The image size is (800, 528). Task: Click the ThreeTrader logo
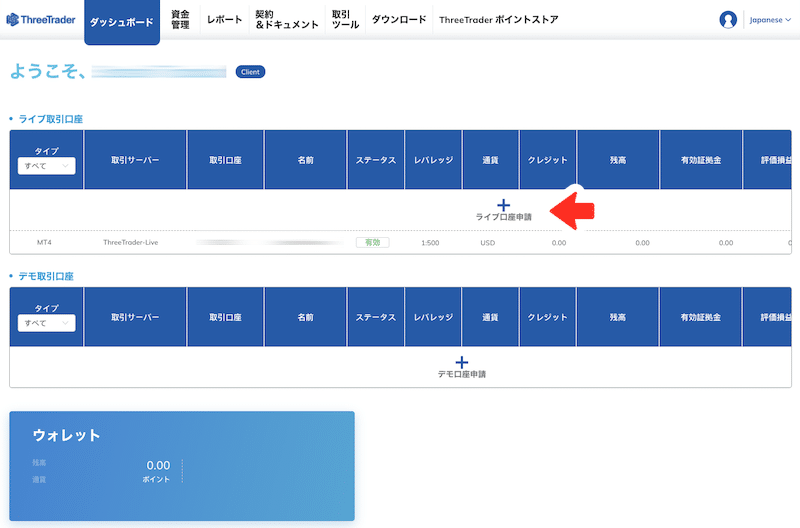pos(41,20)
